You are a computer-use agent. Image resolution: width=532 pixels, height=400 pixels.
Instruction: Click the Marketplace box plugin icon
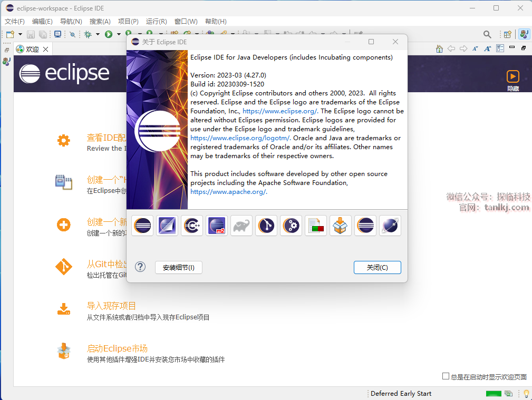[341, 226]
